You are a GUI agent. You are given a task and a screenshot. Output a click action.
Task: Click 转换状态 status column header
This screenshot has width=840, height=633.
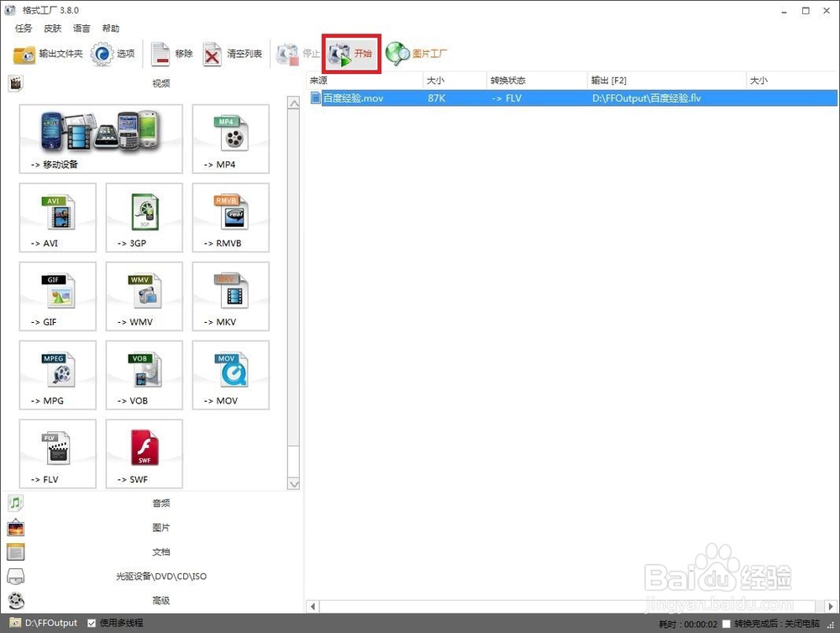537,81
